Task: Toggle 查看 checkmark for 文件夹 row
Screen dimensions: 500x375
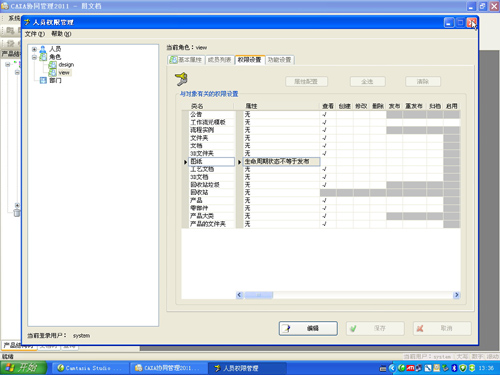Action: click(325, 138)
